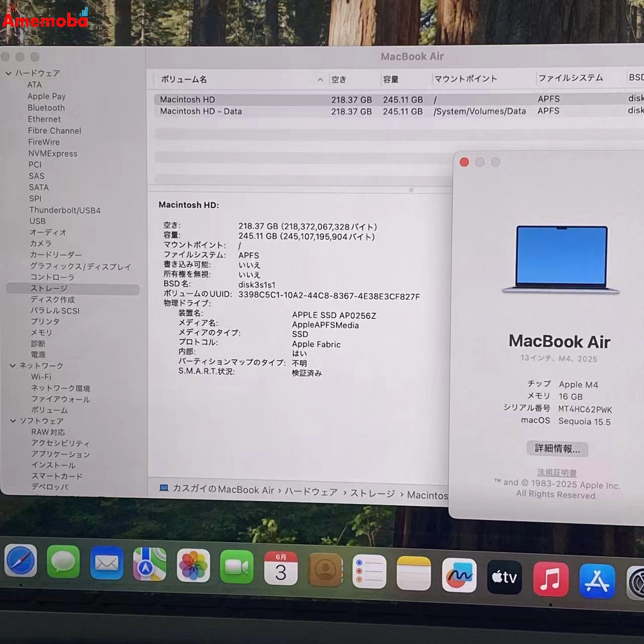Launch the App Store from the Dock

[x=597, y=579]
